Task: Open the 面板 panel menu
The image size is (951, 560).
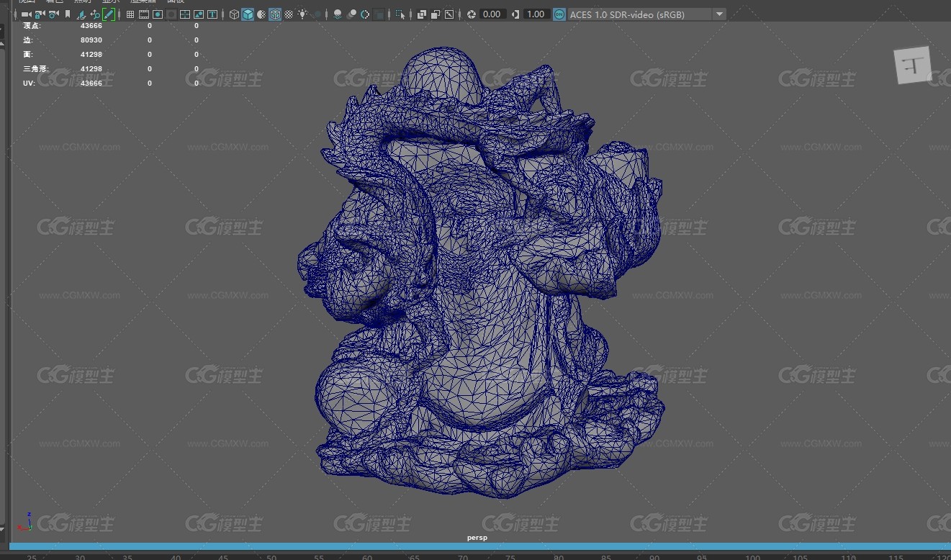Action: tap(176, 2)
